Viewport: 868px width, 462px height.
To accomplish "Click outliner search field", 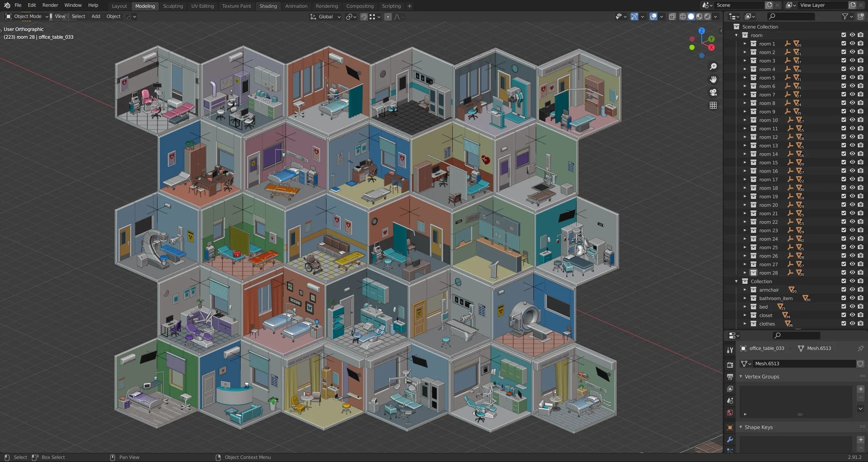I will point(791,16).
